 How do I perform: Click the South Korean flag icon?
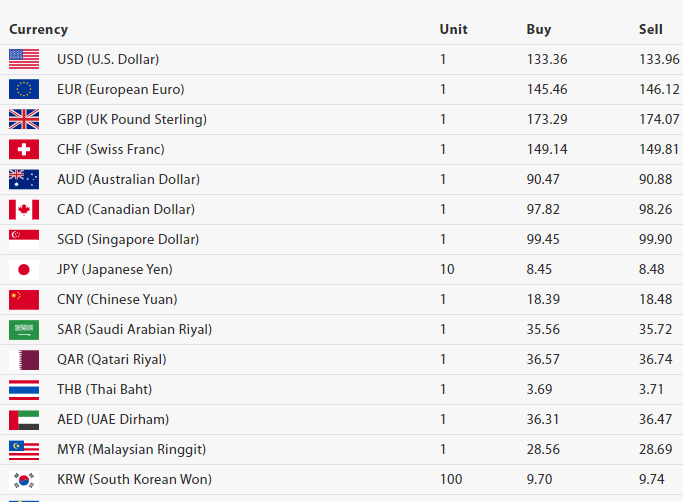(x=24, y=479)
